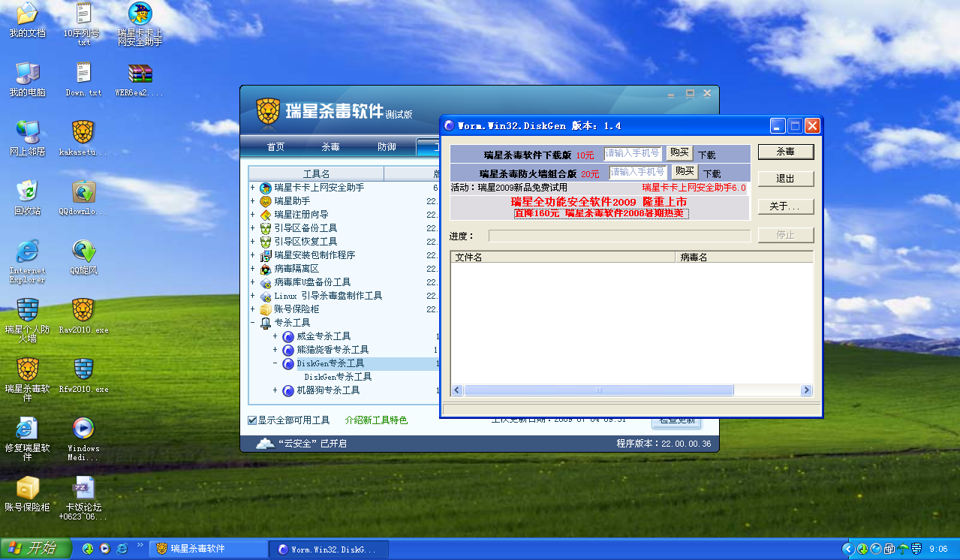The width and height of the screenshot is (960, 560).
Task: Click the results list right scroll arrow
Action: 807,390
